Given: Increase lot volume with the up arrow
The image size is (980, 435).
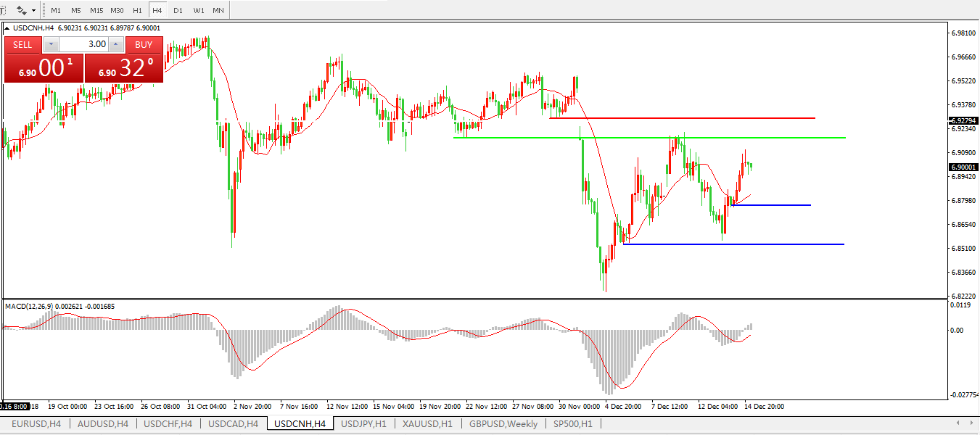Looking at the screenshot, I should click(115, 44).
